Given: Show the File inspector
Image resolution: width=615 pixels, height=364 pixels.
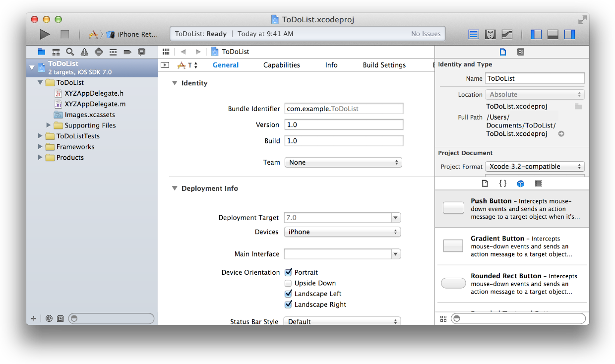Looking at the screenshot, I should tap(503, 52).
